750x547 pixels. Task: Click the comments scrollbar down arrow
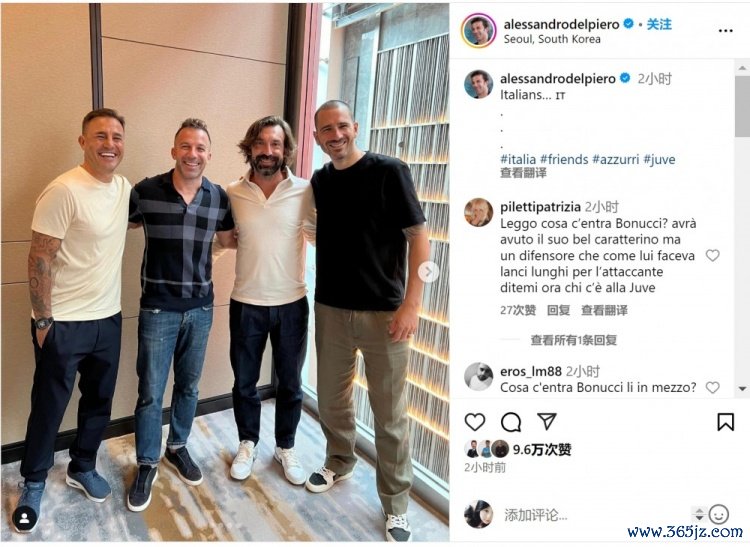click(x=742, y=389)
